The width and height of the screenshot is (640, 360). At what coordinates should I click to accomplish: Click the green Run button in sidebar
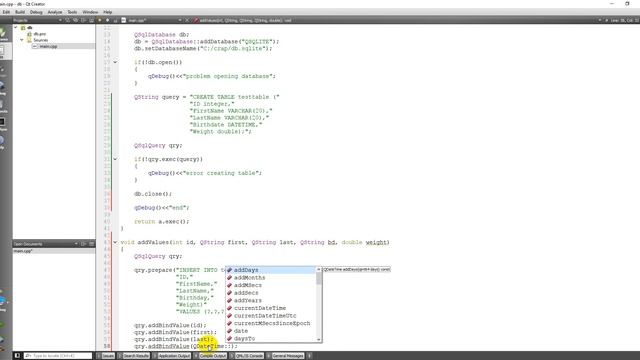(x=2, y=325)
